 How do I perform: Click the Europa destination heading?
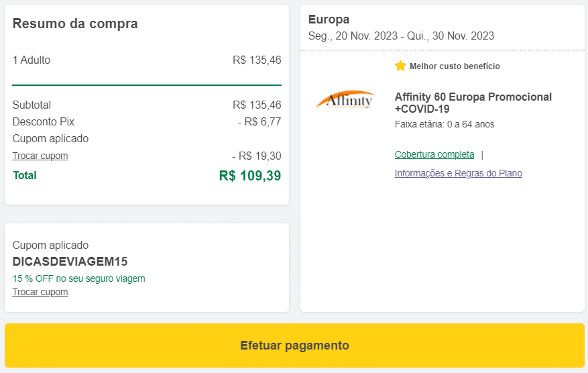(329, 19)
